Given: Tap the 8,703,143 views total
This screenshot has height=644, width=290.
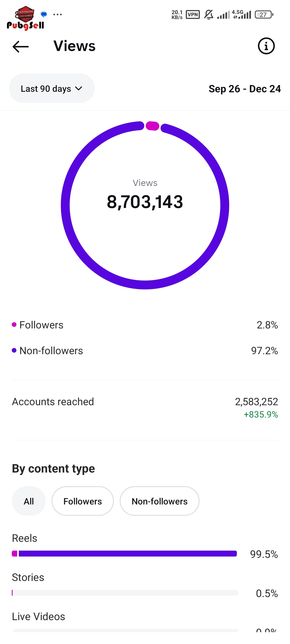Looking at the screenshot, I should coord(145,202).
